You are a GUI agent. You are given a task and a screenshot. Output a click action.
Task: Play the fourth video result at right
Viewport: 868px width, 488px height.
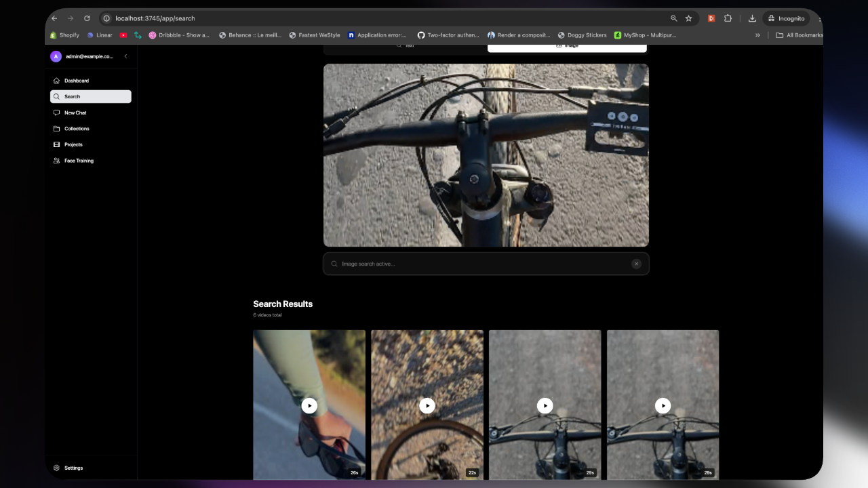[663, 405]
